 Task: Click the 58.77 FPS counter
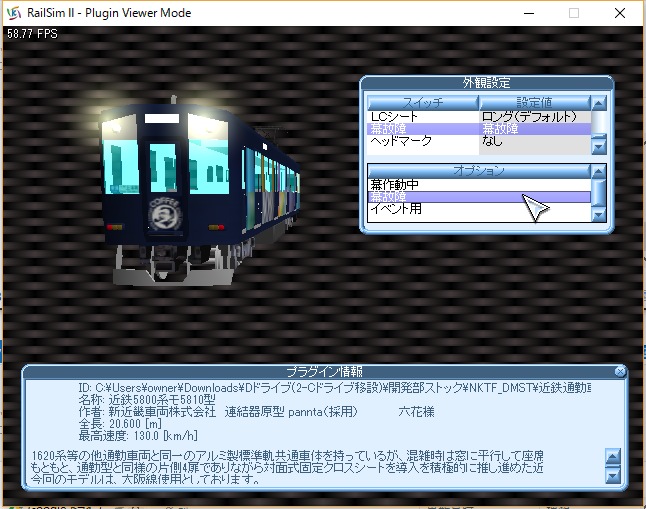pos(32,34)
